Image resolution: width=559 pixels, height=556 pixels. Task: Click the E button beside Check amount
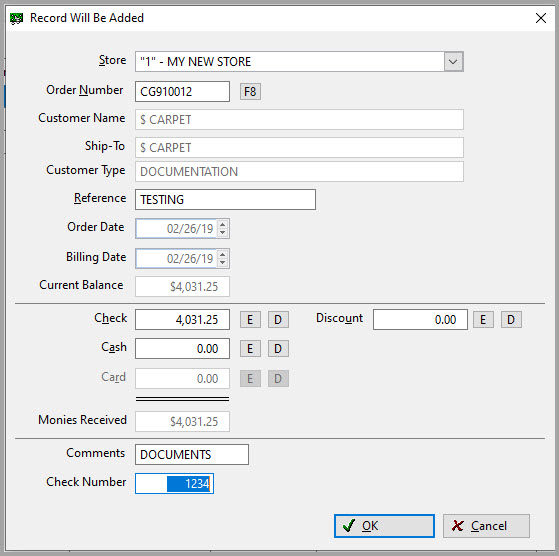pyautogui.click(x=250, y=319)
